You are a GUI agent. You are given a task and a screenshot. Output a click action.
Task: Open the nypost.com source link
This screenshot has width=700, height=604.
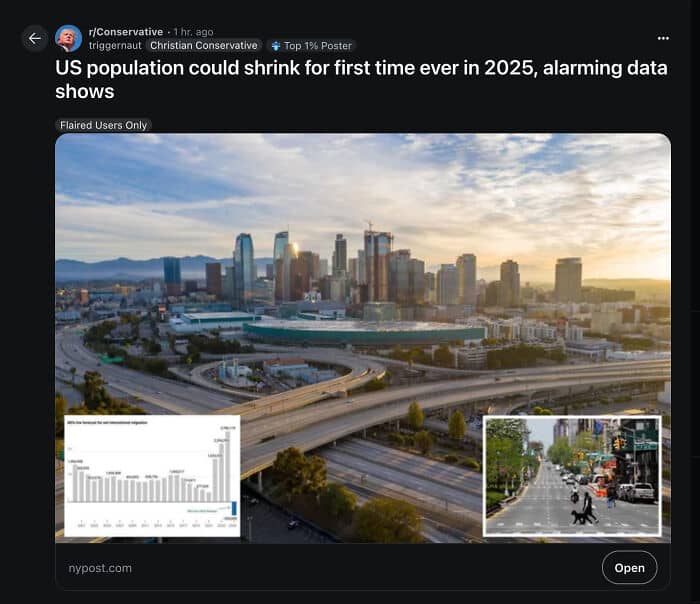pos(100,568)
